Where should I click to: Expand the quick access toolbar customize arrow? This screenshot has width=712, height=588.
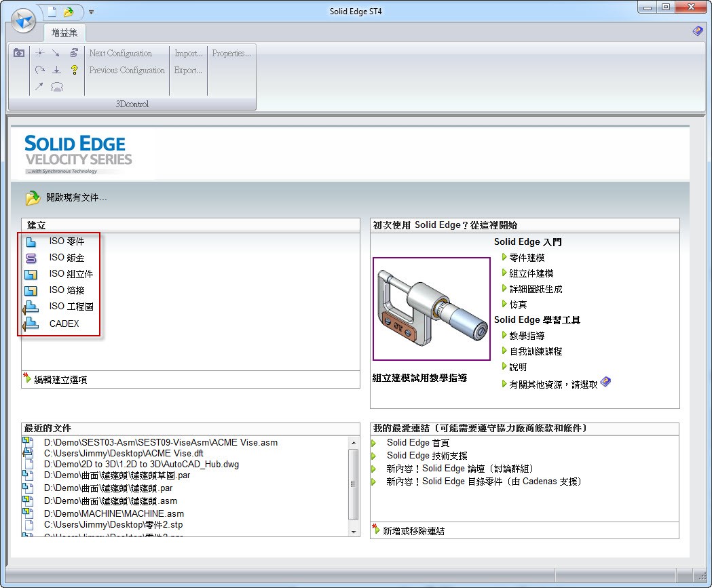tap(91, 12)
